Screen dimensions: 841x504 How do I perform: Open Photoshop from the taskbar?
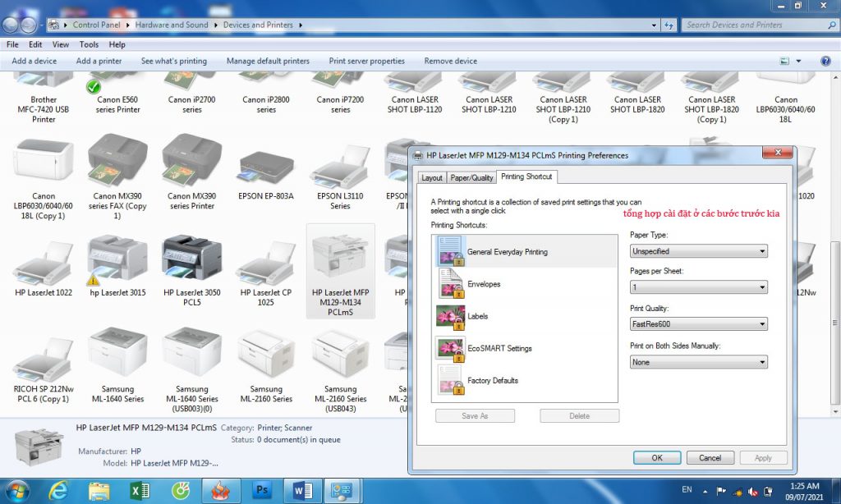(x=261, y=490)
